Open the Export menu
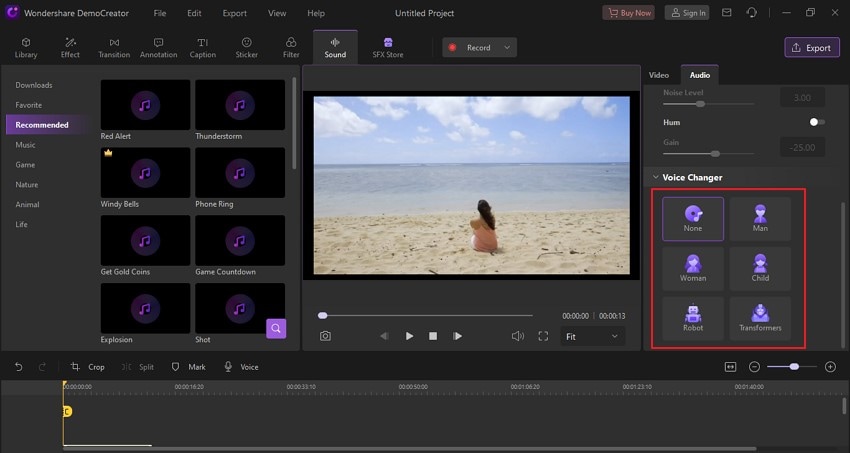This screenshot has width=850, height=453. coord(234,13)
